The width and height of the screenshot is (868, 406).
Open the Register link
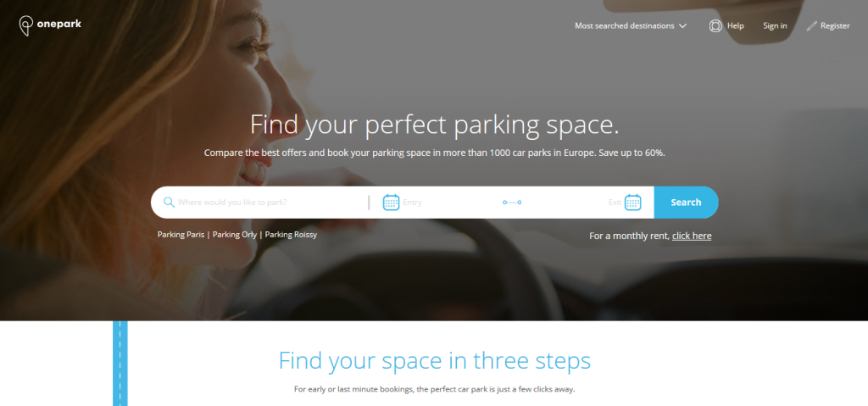tap(835, 26)
